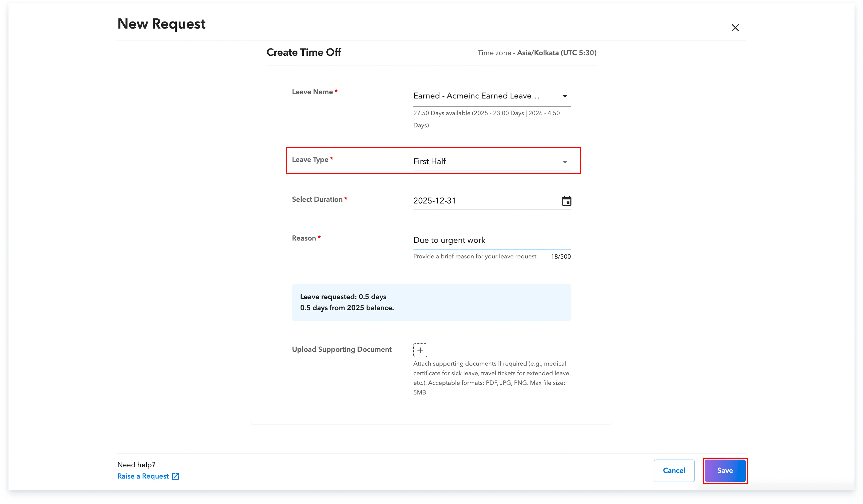Click external-link icon beside Raise a Request
Screen dimensions: 863x504
(x=175, y=476)
